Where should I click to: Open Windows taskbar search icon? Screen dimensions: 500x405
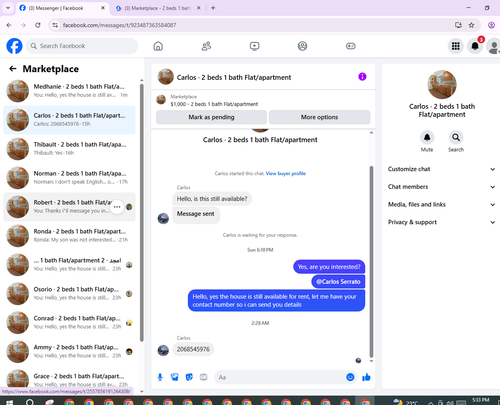coord(30,402)
